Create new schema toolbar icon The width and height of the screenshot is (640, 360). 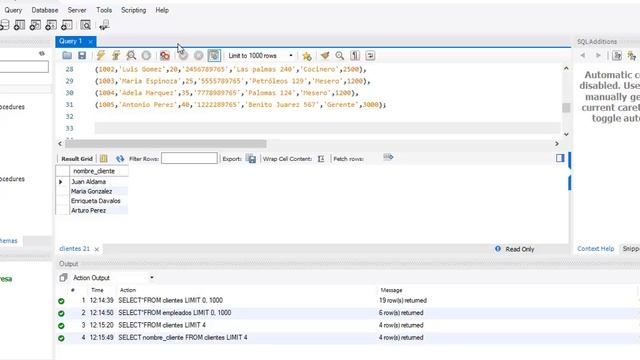tap(4, 25)
